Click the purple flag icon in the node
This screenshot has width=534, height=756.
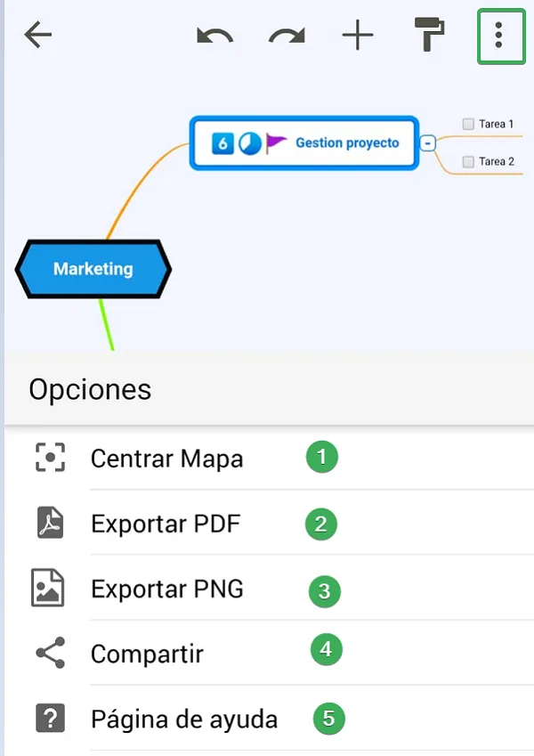(276, 143)
